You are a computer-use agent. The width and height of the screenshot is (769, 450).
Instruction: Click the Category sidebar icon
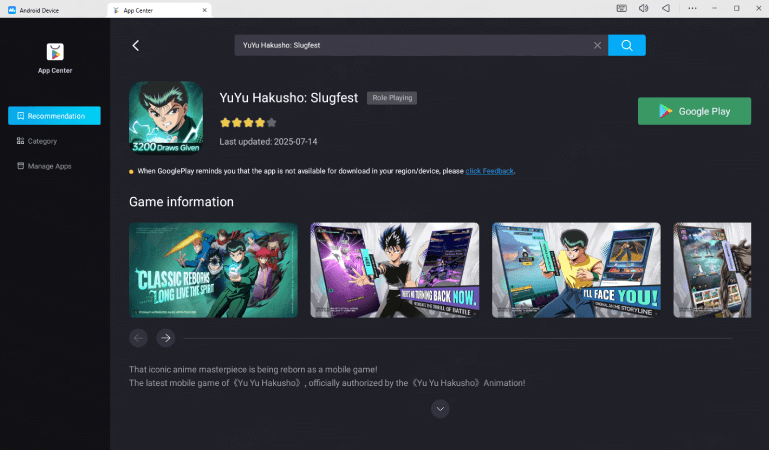coord(20,141)
